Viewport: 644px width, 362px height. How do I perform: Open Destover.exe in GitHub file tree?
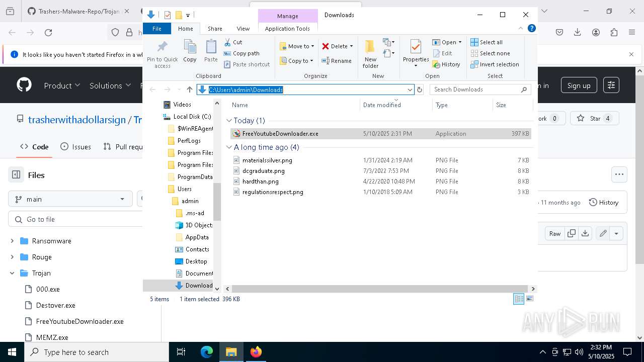(x=56, y=306)
